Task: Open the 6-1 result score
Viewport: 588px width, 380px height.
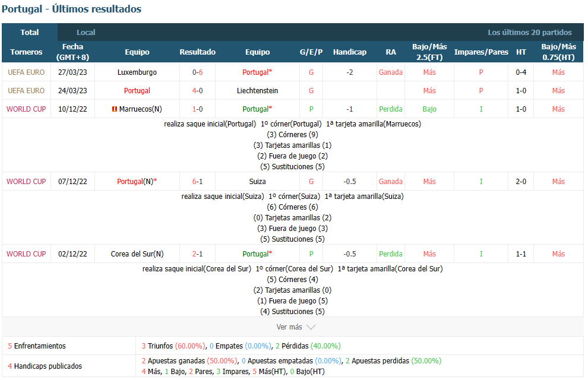Action: (198, 181)
